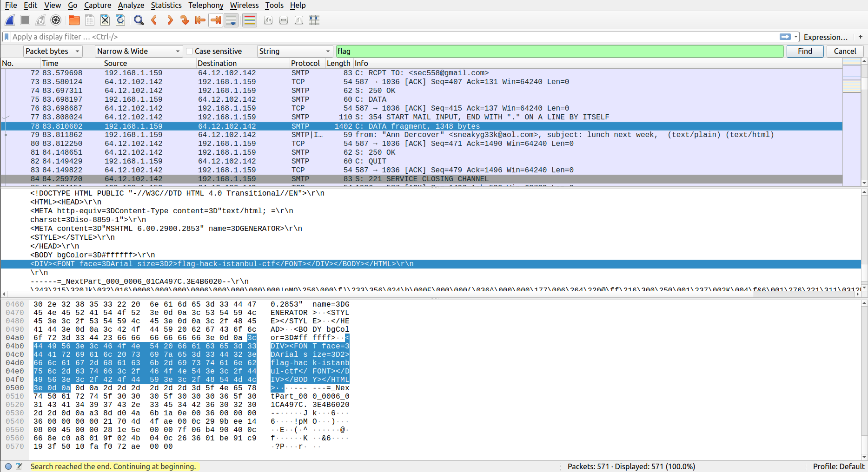
Task: Stop the running capture
Action: pos(25,20)
